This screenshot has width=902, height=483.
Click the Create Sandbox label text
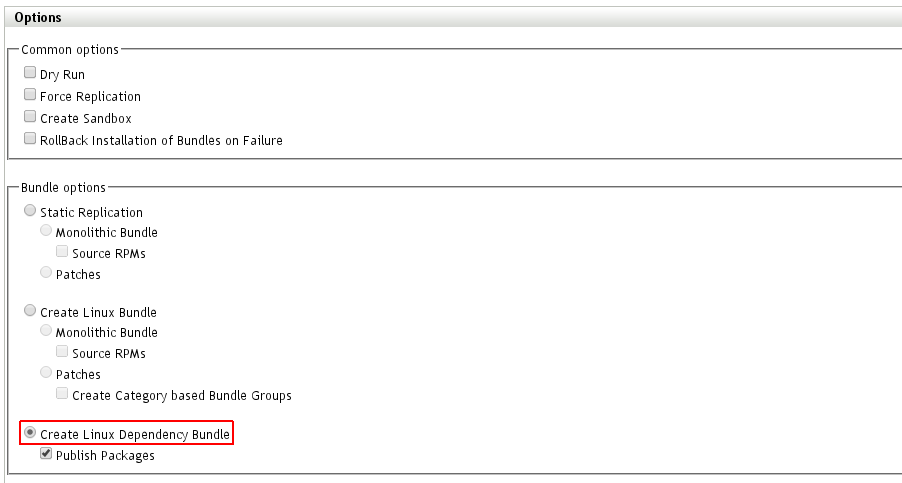85,119
